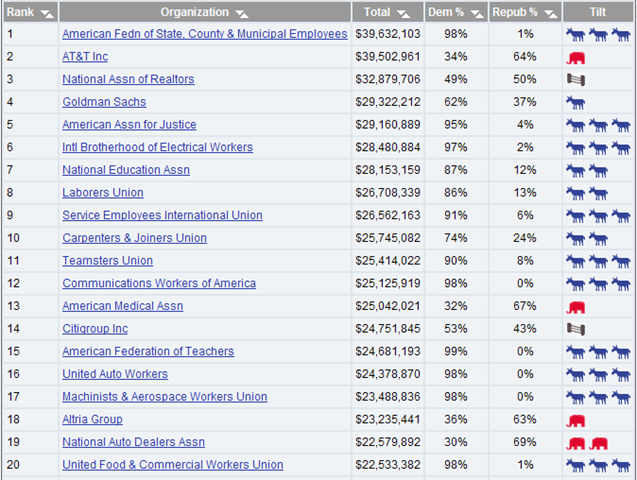Click the blue donkey icon for Goldman Sachs
Image resolution: width=637 pixels, height=480 pixels.
575,102
